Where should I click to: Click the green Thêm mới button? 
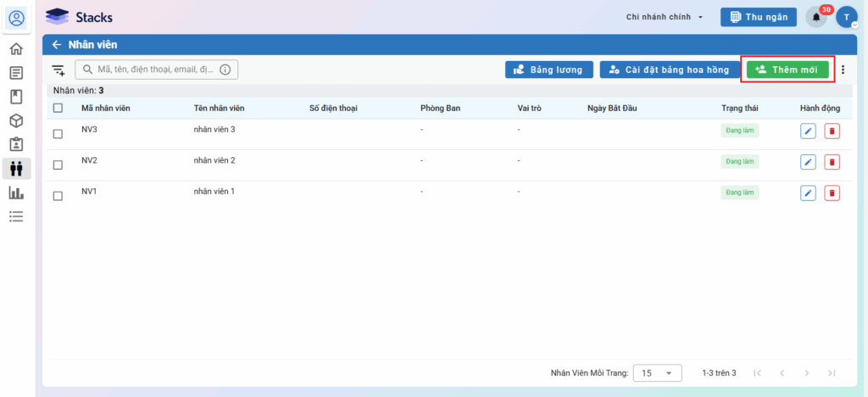(787, 70)
